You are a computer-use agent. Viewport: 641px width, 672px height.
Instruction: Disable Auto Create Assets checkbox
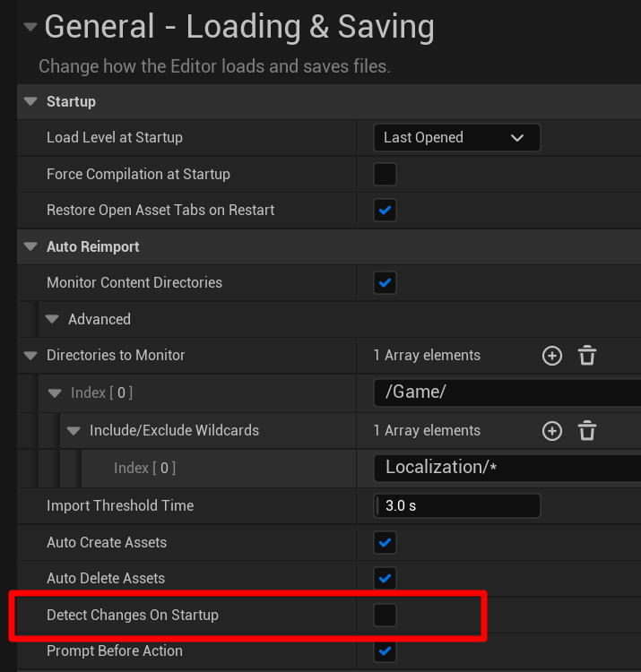pos(385,543)
